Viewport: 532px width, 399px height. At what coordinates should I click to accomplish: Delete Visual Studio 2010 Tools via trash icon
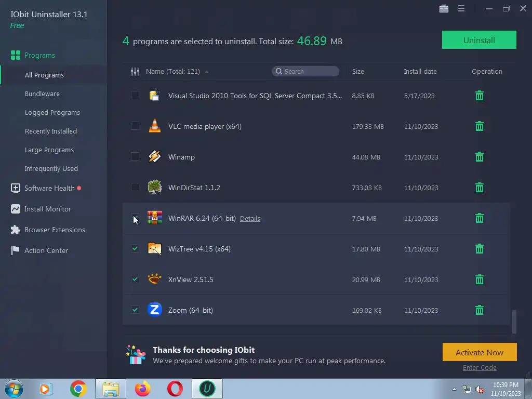tap(480, 96)
